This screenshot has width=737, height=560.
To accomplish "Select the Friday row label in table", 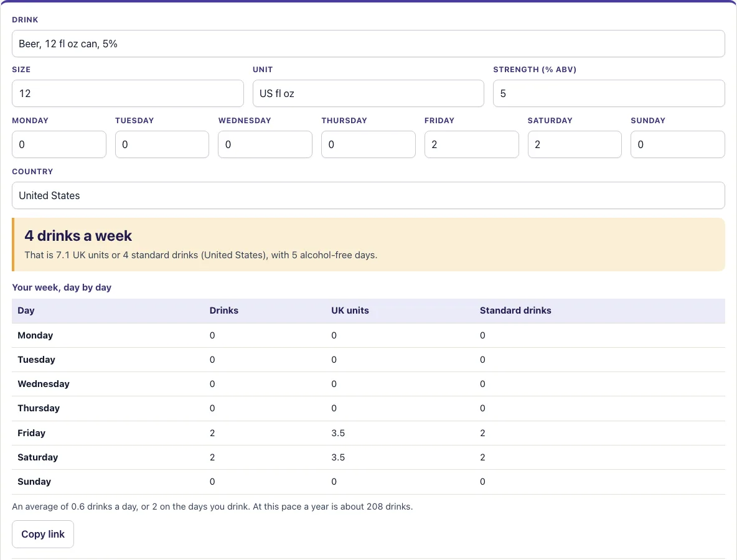I will click(32, 433).
